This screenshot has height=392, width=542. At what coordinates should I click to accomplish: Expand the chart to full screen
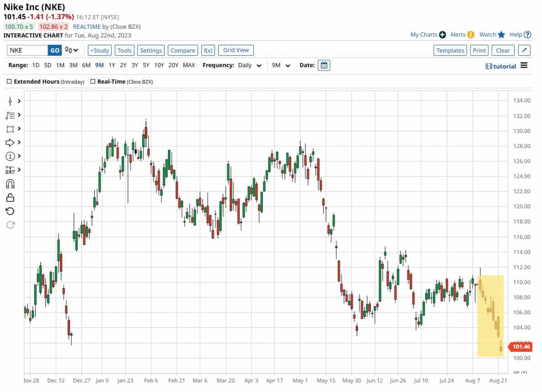coord(525,50)
